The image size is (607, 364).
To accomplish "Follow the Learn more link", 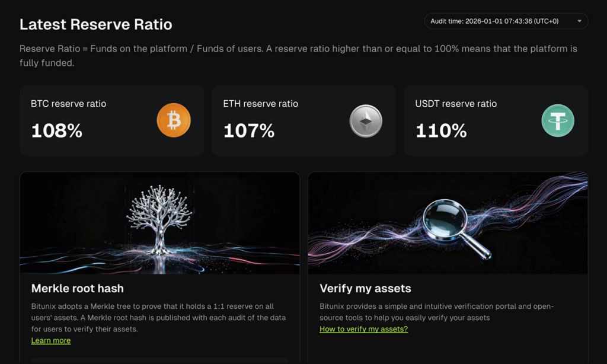I will coord(51,340).
